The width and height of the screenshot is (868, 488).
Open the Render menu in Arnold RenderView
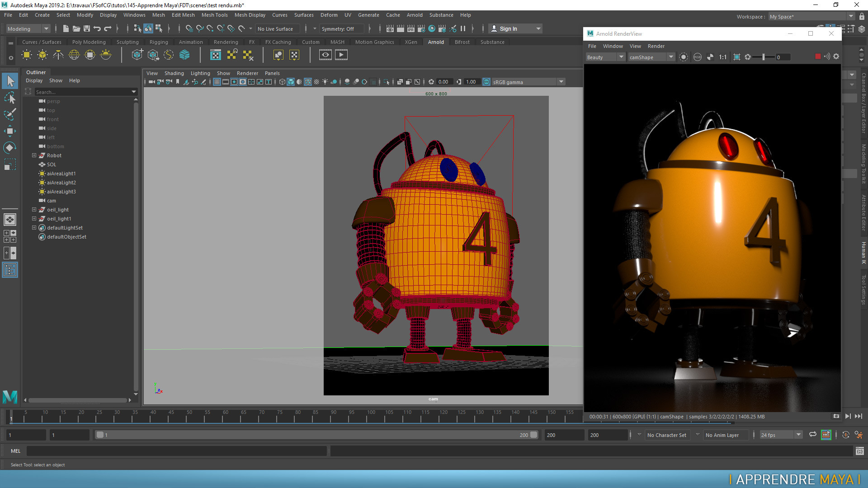656,46
